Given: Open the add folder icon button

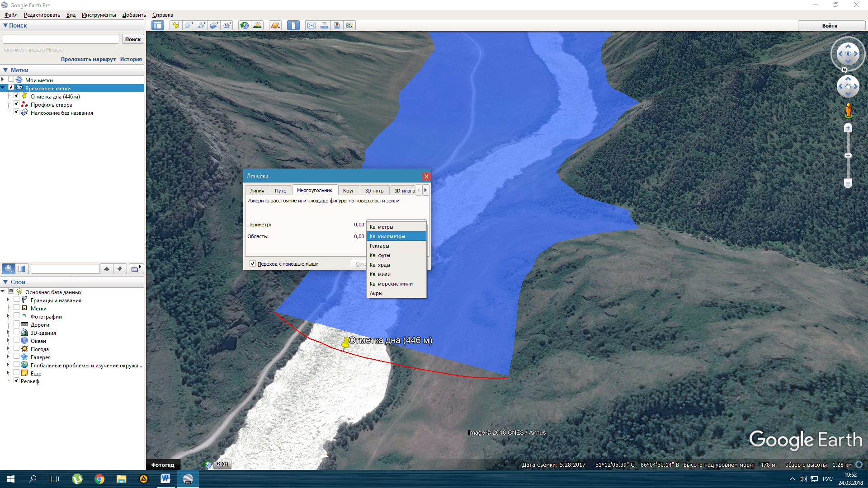Looking at the screenshot, I should pyautogui.click(x=136, y=269).
